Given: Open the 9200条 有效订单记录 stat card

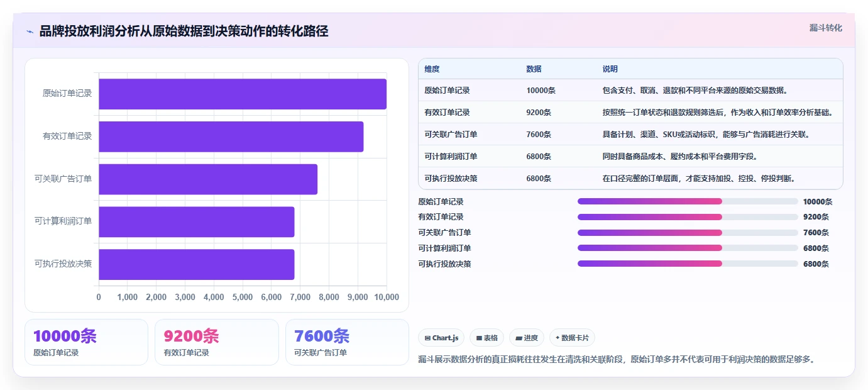Looking at the screenshot, I should tap(216, 342).
